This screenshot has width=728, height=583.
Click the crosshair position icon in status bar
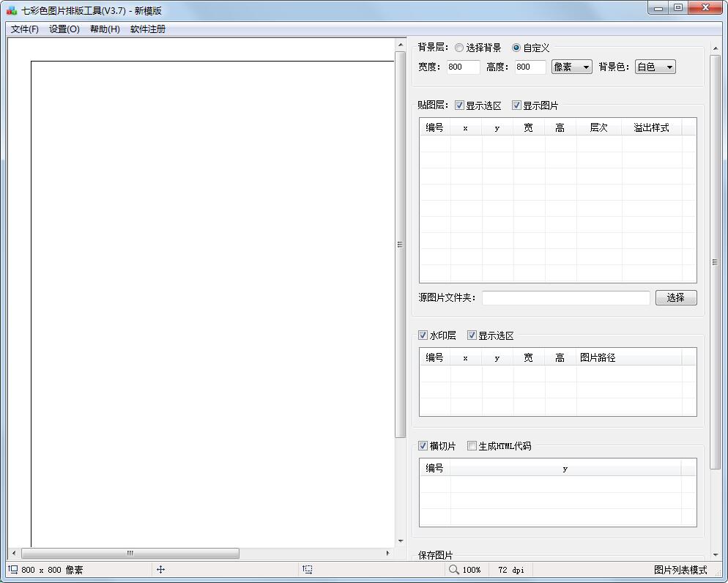tap(160, 569)
